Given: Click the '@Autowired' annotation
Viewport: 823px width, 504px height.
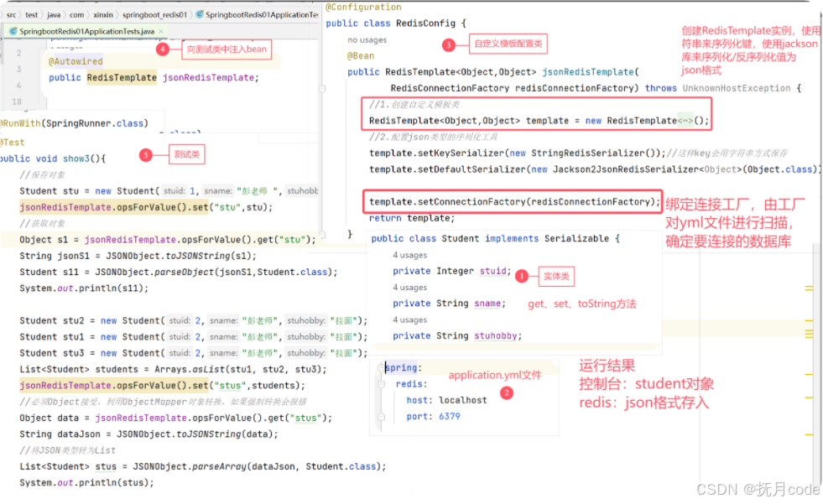Looking at the screenshot, I should tap(76, 61).
